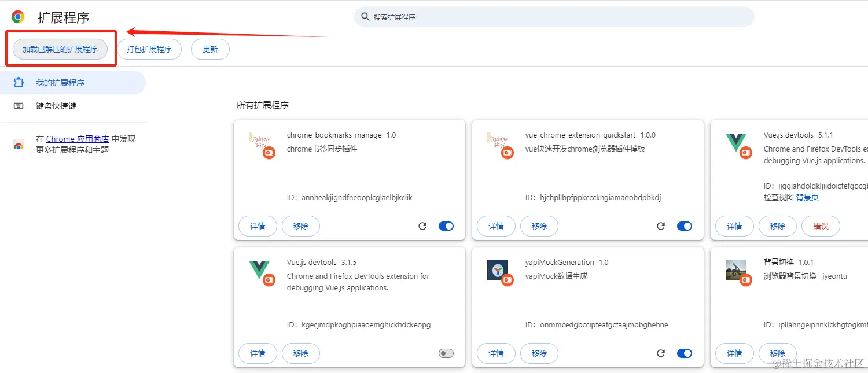Click the yapiMock数据生成 description
The height and width of the screenshot is (373, 868).
coord(557,276)
